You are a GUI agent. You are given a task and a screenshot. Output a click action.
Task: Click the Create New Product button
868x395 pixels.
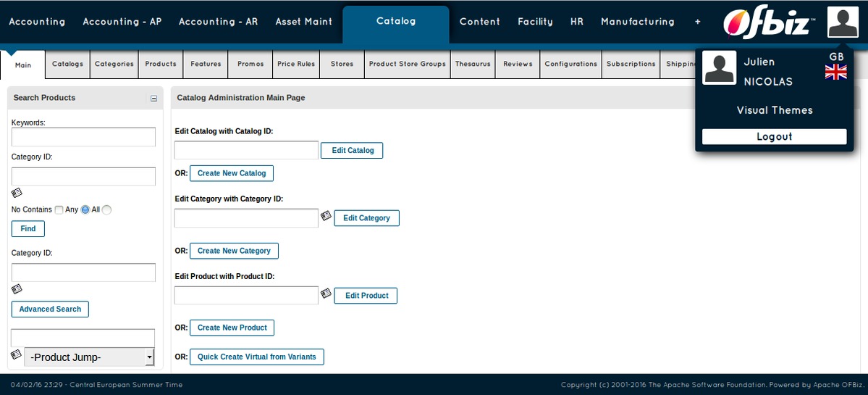coord(232,328)
